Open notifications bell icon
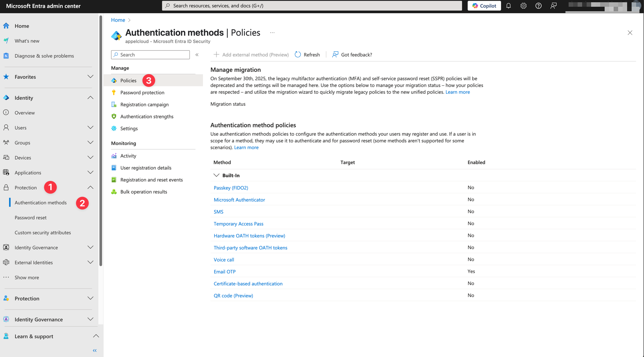Image resolution: width=644 pixels, height=357 pixels. point(509,6)
